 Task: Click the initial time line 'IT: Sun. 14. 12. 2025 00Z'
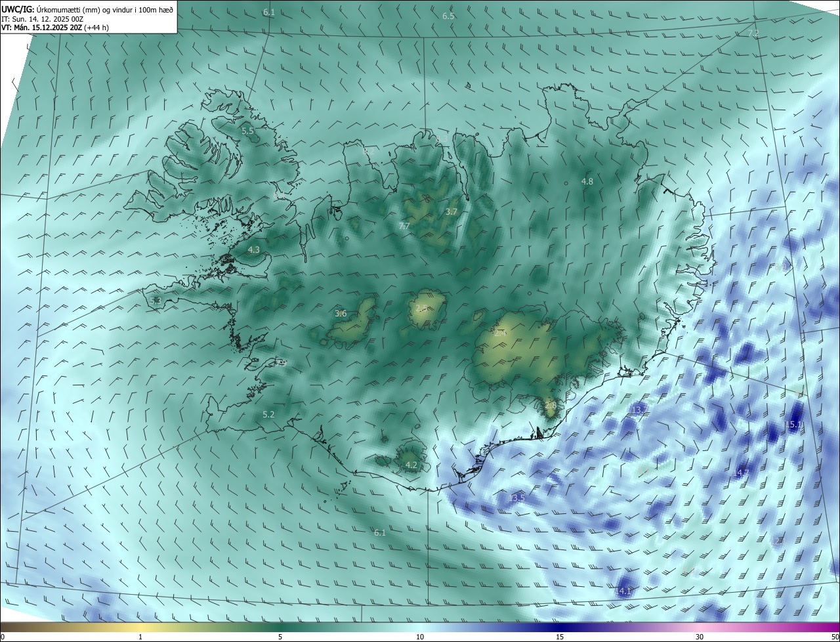coord(42,19)
